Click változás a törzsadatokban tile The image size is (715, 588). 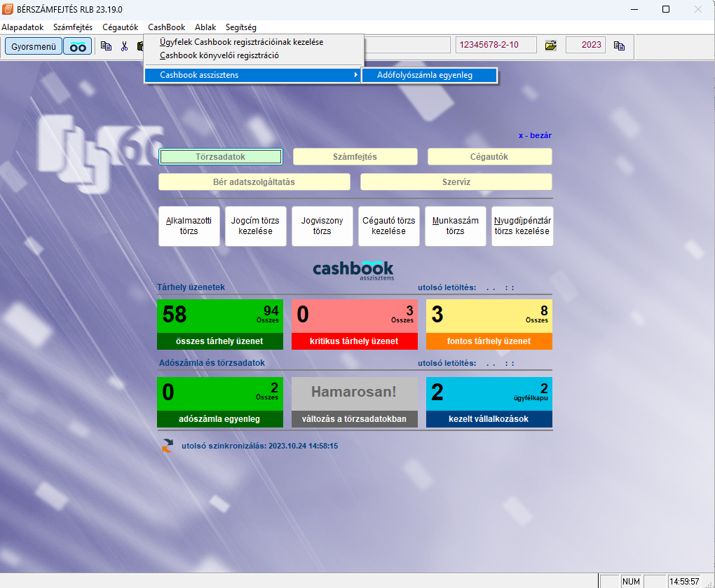click(x=354, y=402)
